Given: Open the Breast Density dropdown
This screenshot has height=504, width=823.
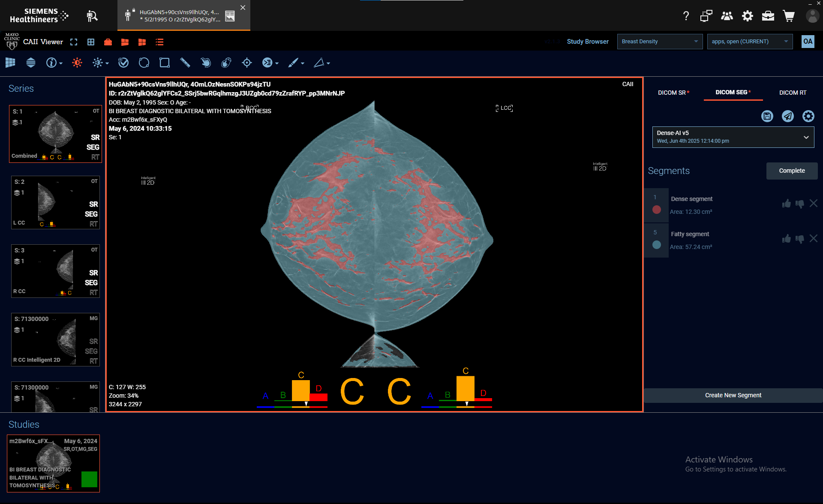Looking at the screenshot, I should pyautogui.click(x=659, y=42).
